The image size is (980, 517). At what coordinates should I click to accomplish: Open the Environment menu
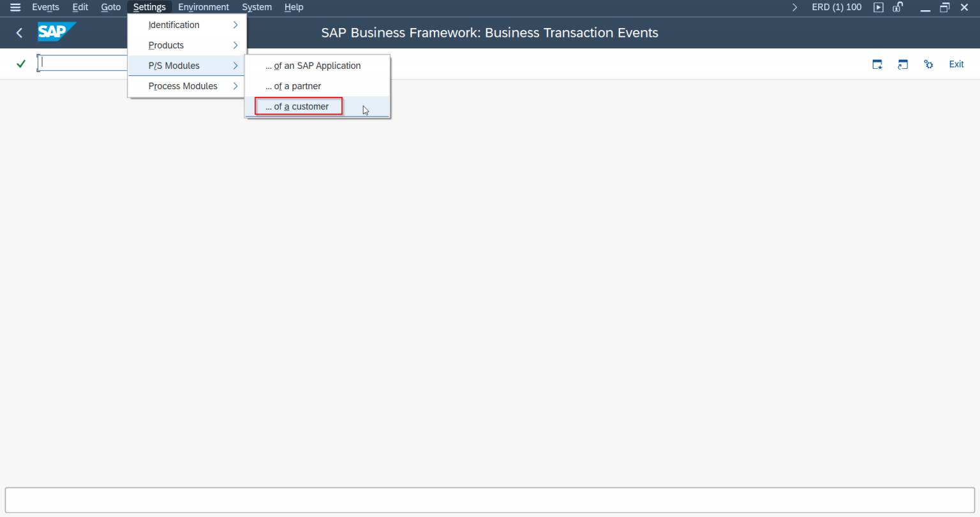204,8
